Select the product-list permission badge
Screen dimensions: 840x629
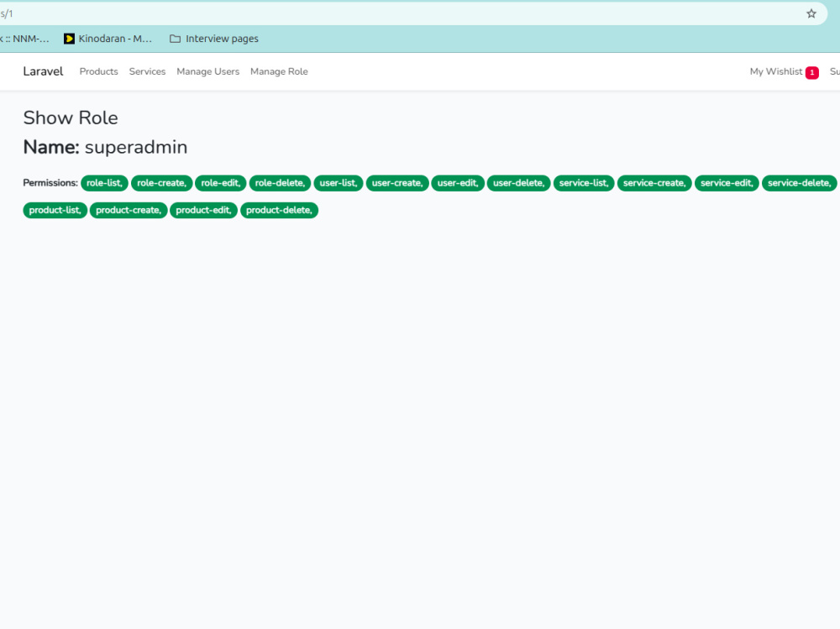(x=55, y=211)
